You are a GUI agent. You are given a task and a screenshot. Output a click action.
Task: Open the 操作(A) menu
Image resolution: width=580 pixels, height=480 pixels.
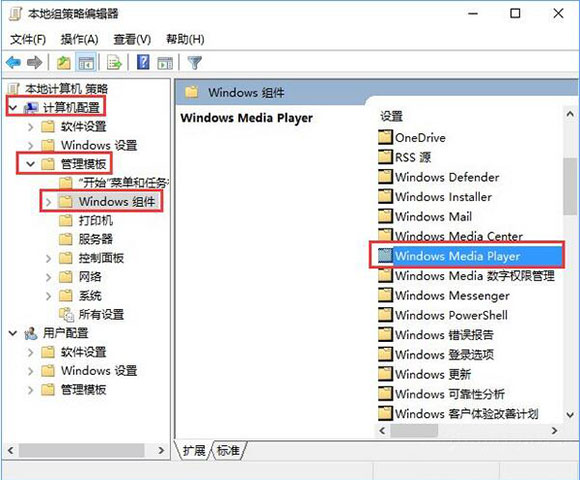[80, 39]
